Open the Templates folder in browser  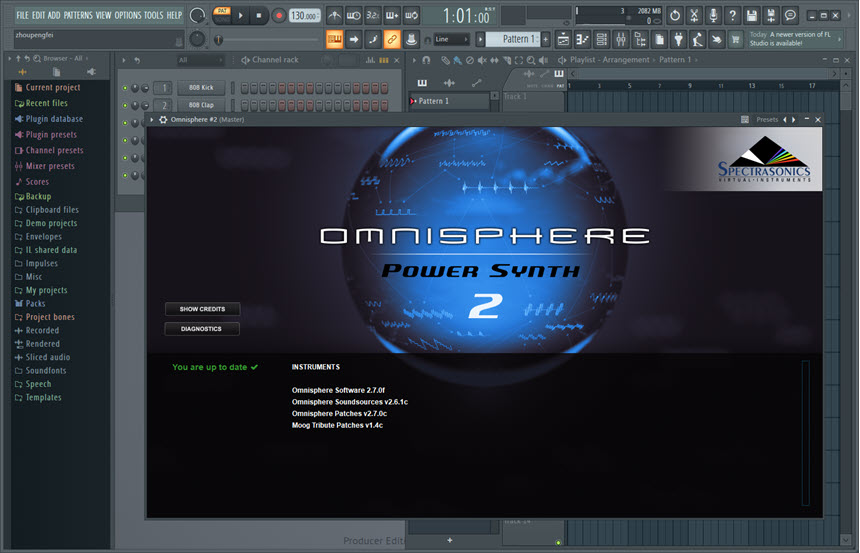(x=38, y=397)
